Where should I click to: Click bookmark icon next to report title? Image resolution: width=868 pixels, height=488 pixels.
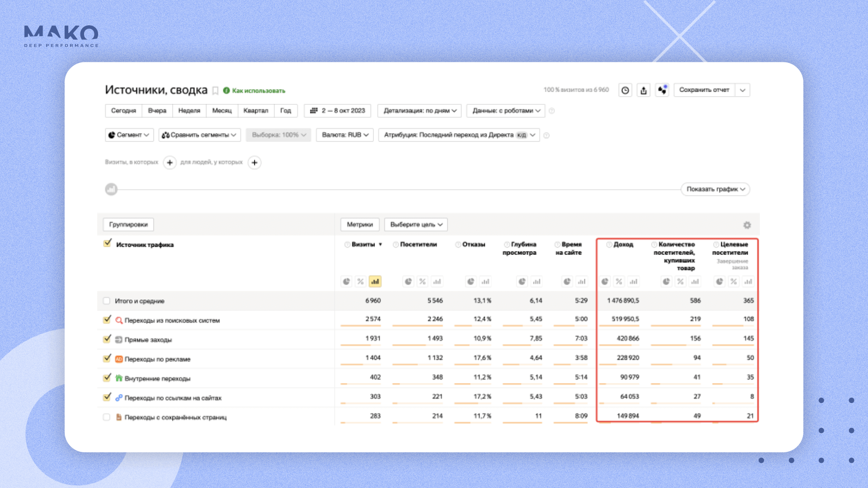216,91
